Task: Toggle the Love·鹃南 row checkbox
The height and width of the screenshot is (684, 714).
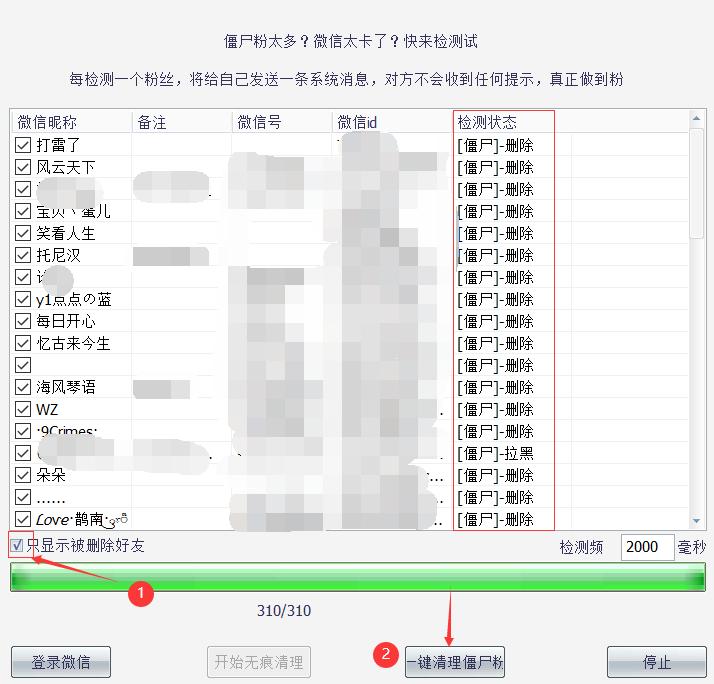Action: 23,519
